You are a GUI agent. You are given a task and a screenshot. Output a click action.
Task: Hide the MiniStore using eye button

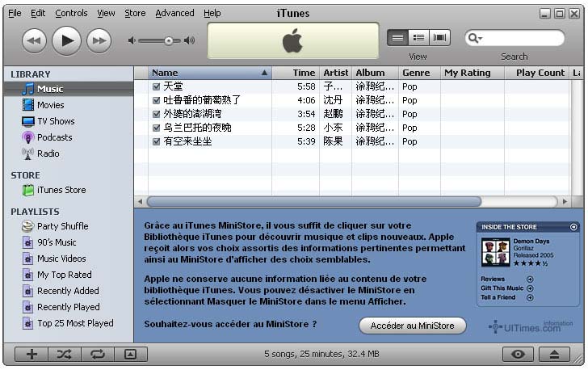click(x=519, y=354)
